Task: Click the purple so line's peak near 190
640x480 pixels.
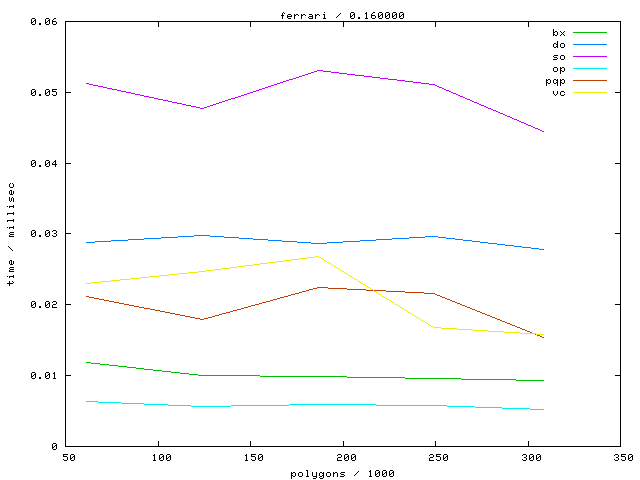Action: (x=318, y=70)
